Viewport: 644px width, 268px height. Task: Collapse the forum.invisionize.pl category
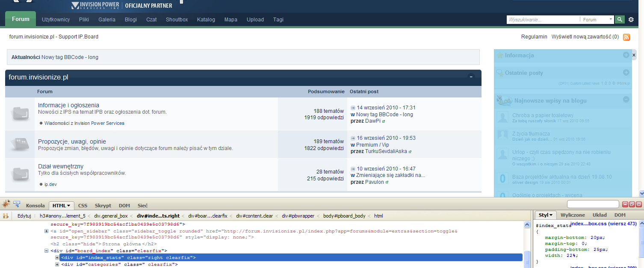(x=471, y=77)
